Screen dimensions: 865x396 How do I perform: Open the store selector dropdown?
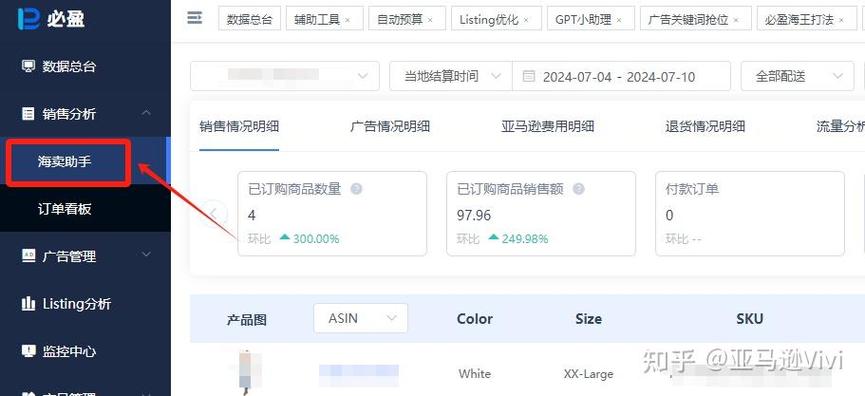coord(285,76)
